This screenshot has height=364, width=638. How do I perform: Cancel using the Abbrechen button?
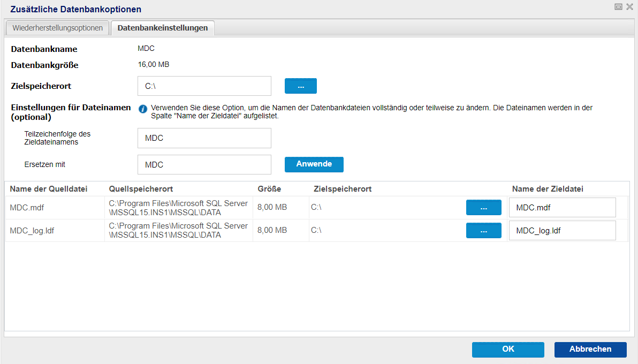[x=590, y=350]
